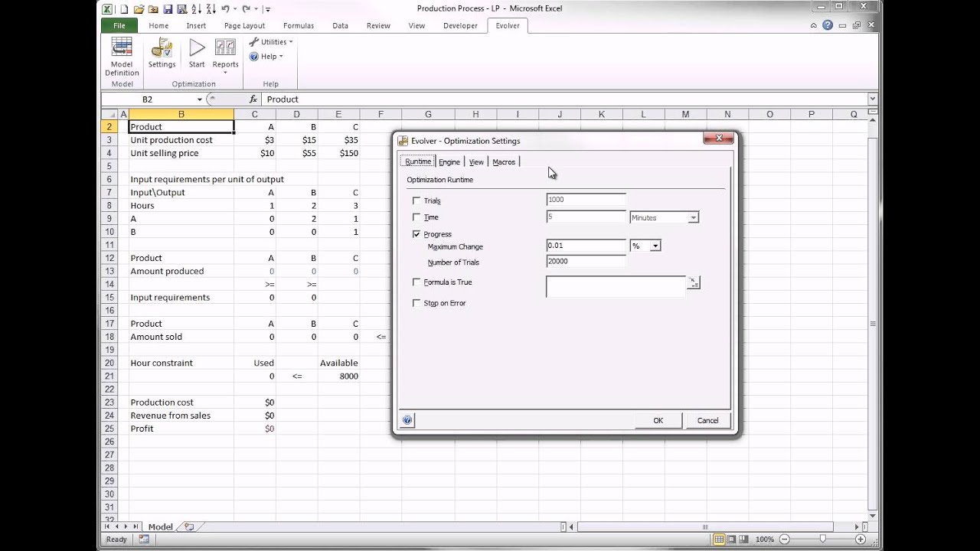Image resolution: width=980 pixels, height=551 pixels.
Task: Click the Formula is True input box
Action: (x=616, y=286)
